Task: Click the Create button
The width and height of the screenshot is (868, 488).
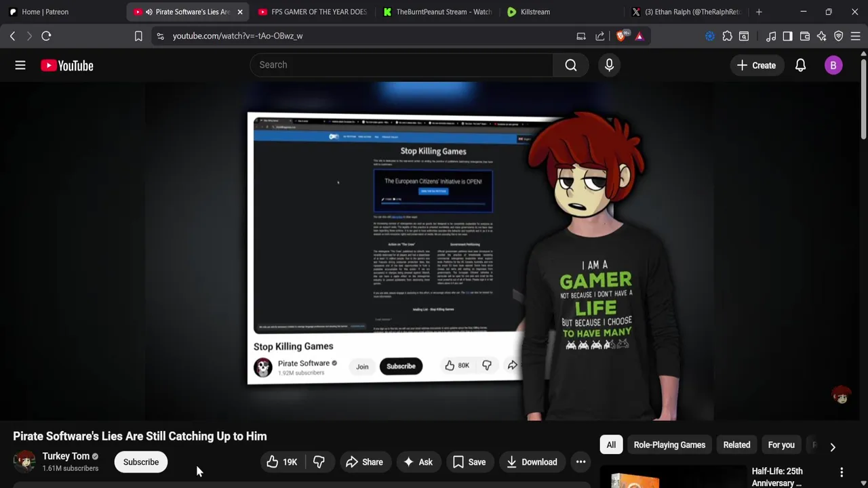Action: [756, 66]
